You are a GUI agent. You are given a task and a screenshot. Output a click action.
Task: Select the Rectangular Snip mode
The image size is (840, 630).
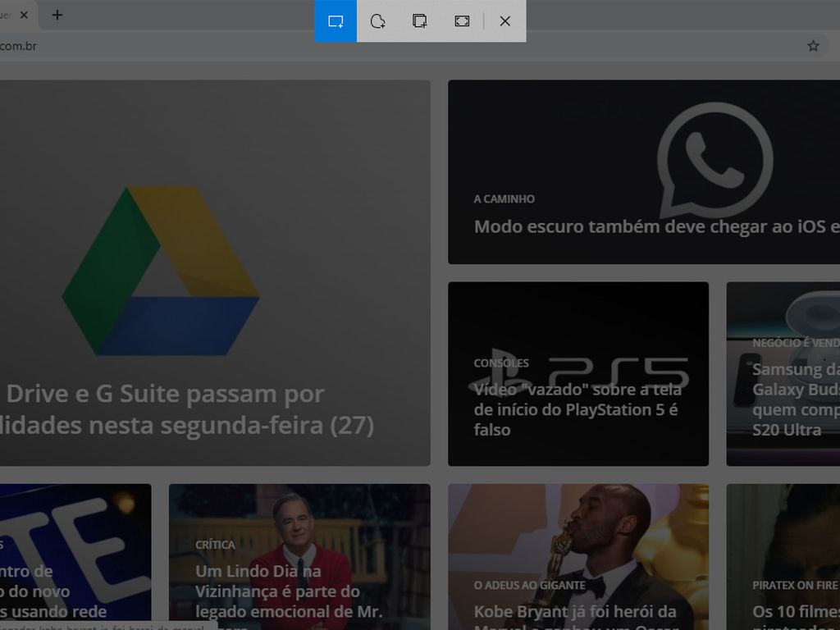click(336, 21)
